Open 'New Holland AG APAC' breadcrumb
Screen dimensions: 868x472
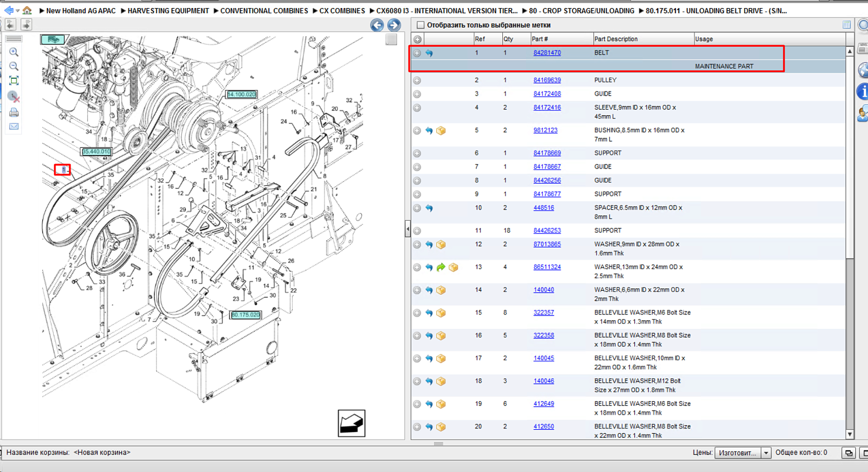click(x=81, y=11)
